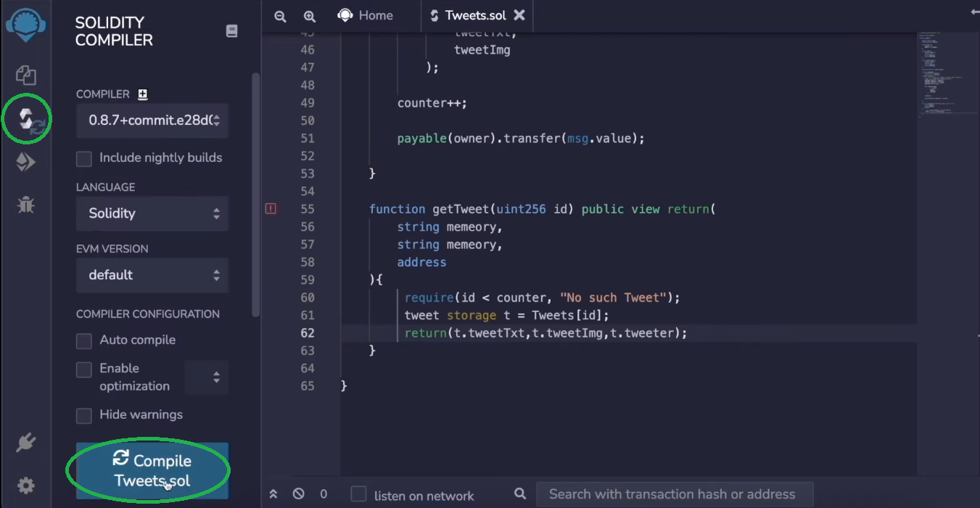The width and height of the screenshot is (980, 508).
Task: Click the require No such Tweet line
Action: click(543, 298)
